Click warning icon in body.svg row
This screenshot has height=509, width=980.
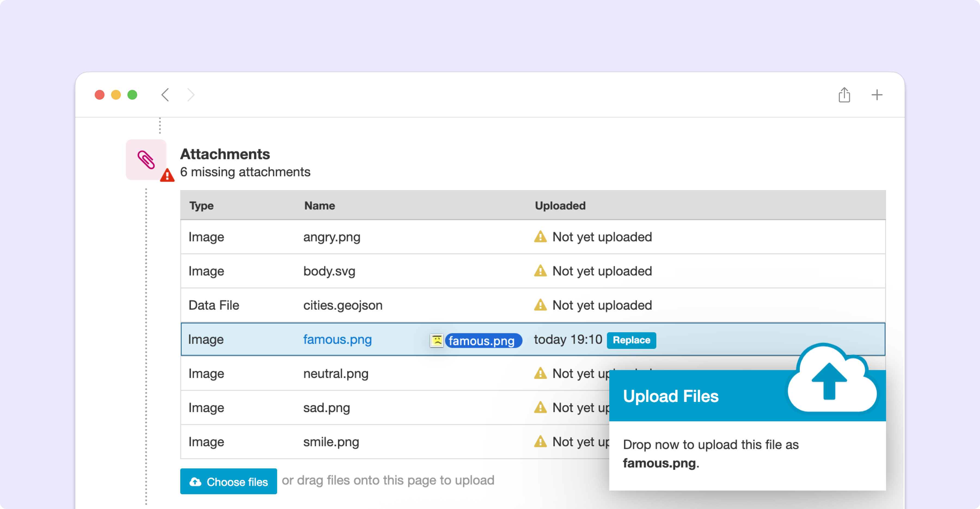[x=540, y=271]
